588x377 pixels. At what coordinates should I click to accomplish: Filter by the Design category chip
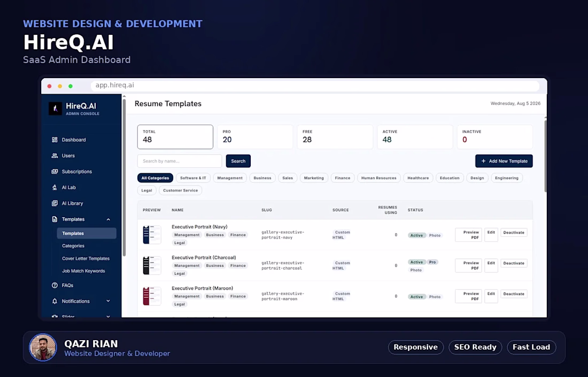[x=477, y=178]
